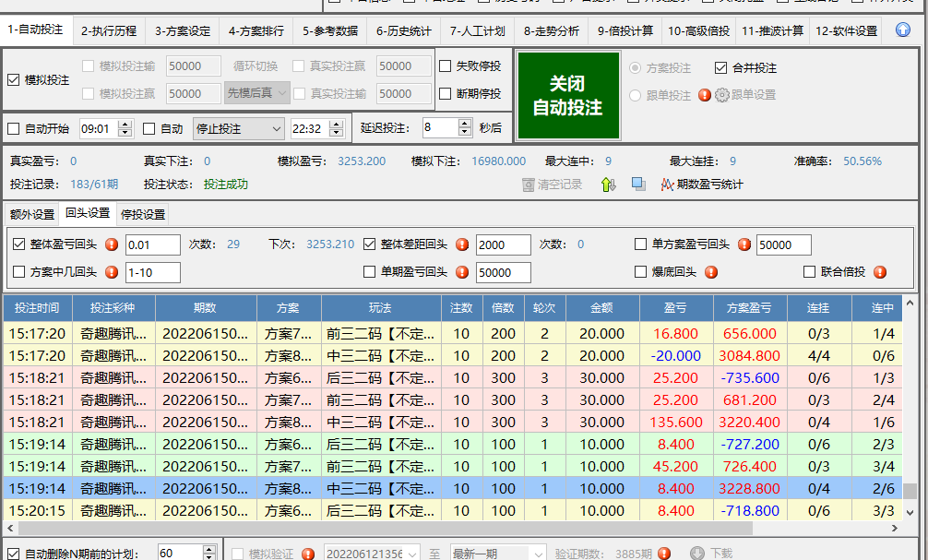
Task: Toggle 合并投注 checkbox
Action: coord(720,68)
